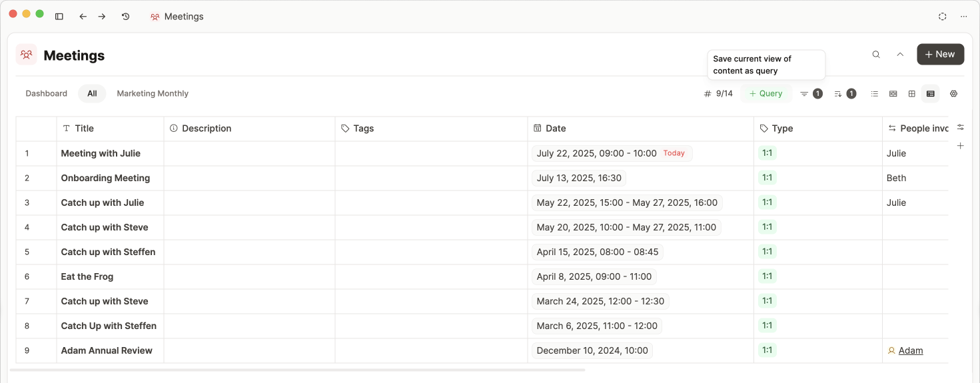Open the sort options icon
The image size is (980, 383).
pos(839,94)
